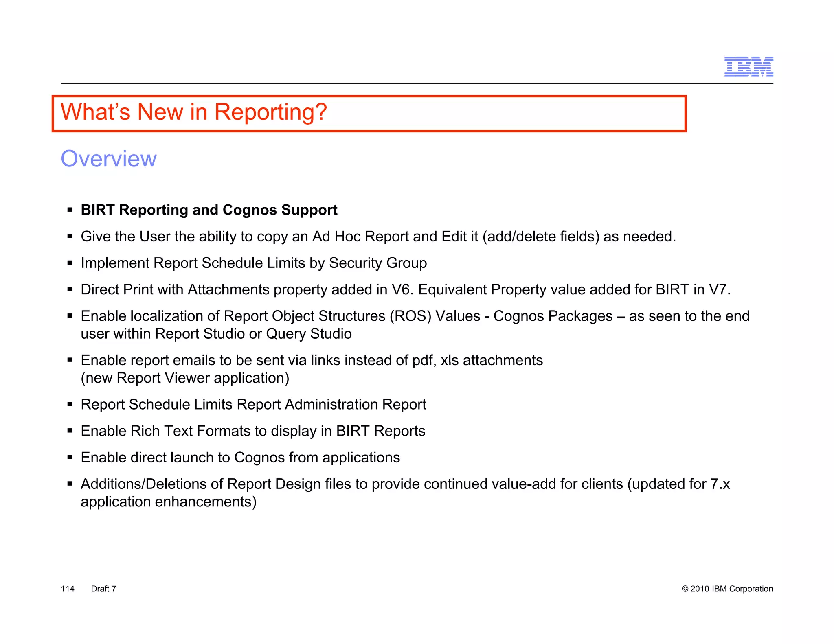Click '(new Report Viewer application)' text
Viewport: 834px width, 644px height.
click(185, 378)
